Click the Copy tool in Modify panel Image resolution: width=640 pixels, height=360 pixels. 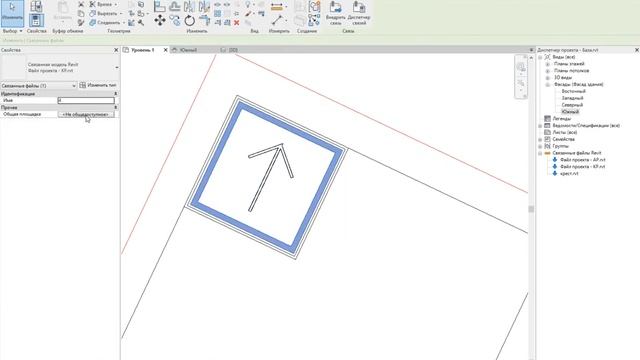click(175, 20)
